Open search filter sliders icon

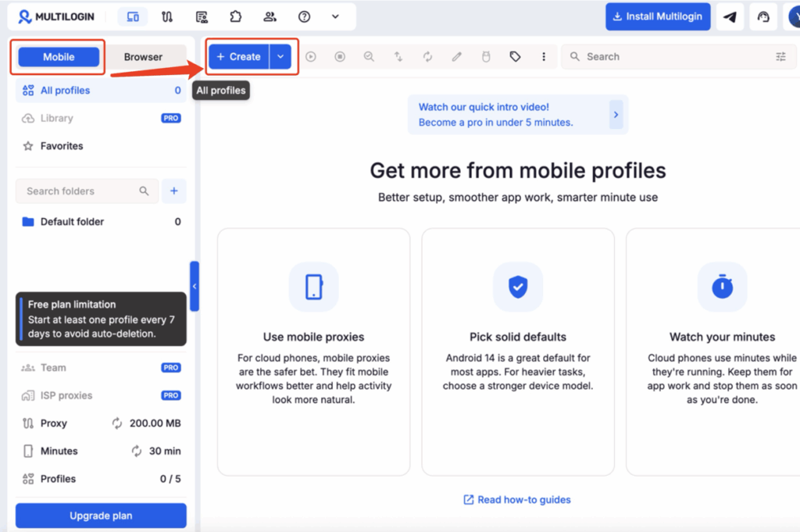coord(780,56)
